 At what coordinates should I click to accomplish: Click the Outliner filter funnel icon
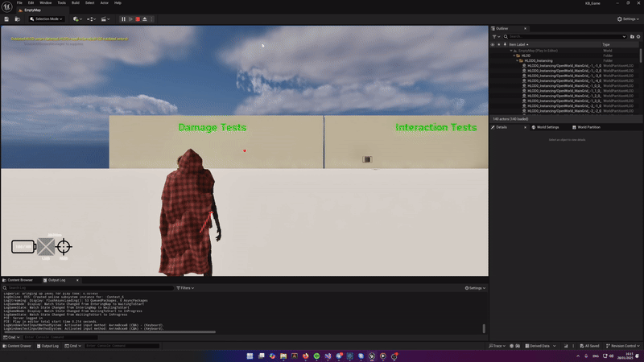[x=496, y=36]
